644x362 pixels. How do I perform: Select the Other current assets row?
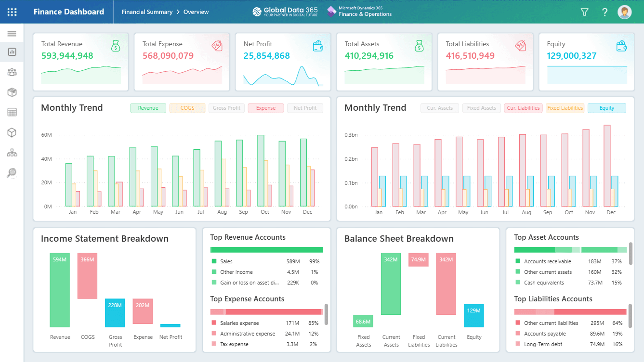[x=570, y=272]
